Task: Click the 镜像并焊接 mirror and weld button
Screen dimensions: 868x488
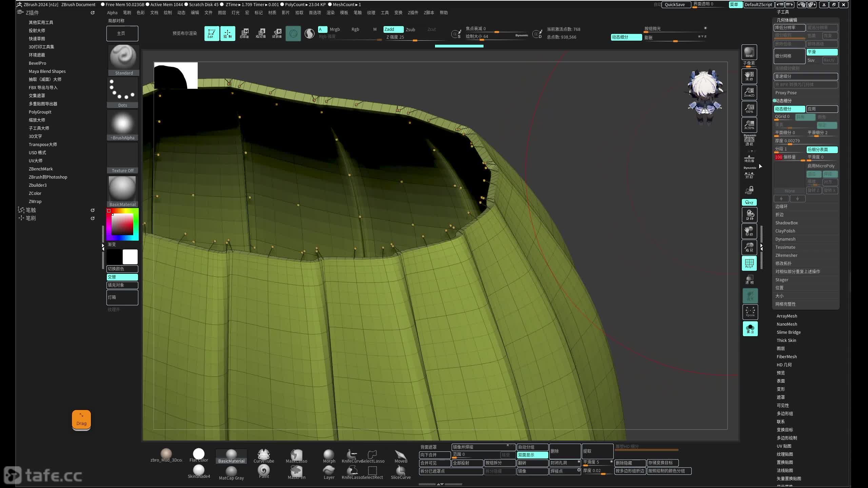Action: coord(483,447)
